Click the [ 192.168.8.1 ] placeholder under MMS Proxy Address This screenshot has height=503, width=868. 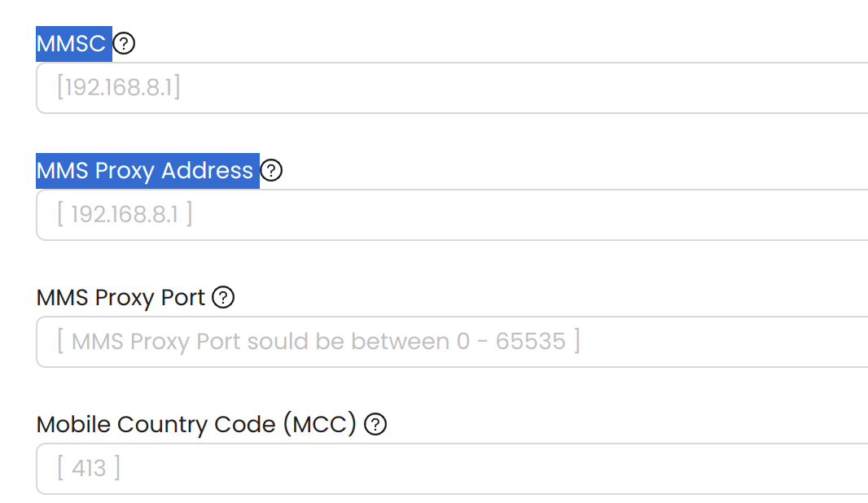click(x=125, y=214)
